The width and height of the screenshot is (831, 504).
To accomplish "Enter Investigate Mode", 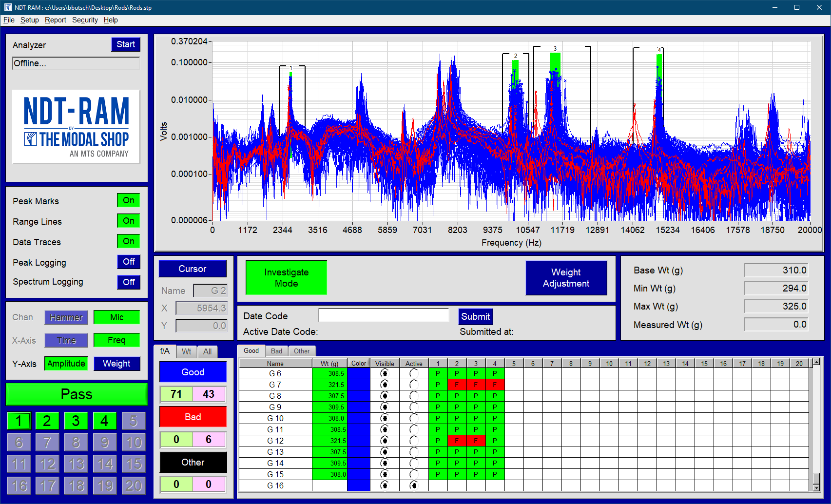I will click(x=286, y=278).
